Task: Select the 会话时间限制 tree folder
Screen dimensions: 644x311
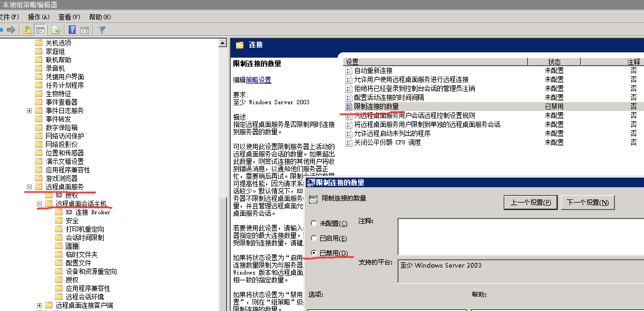Action: pos(85,237)
